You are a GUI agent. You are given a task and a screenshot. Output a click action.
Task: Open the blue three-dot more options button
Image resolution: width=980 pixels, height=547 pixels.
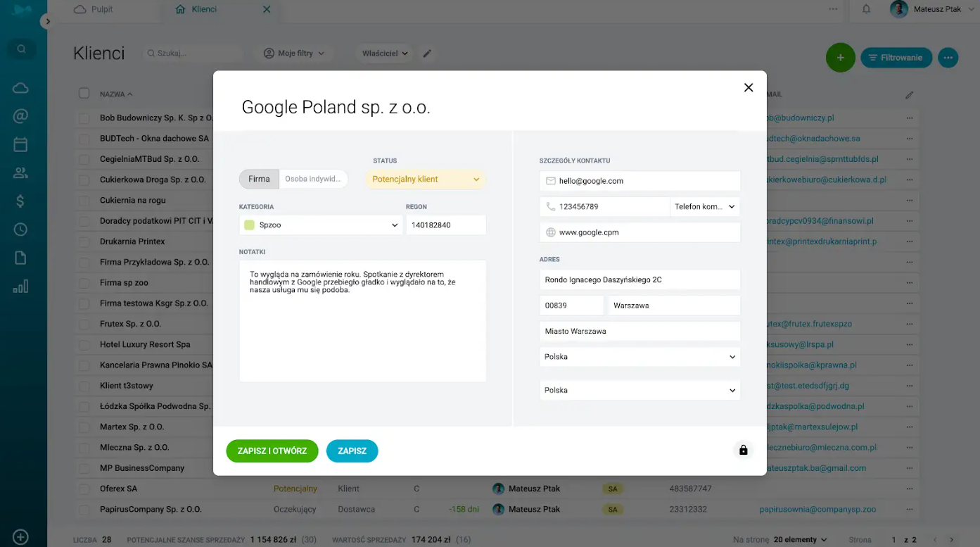pos(948,58)
